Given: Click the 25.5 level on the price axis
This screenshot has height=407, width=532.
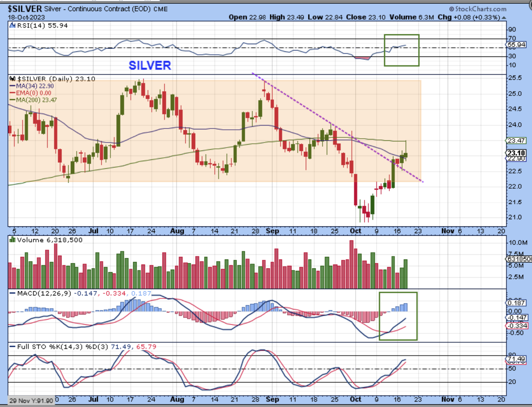Looking at the screenshot, I should (x=515, y=78).
